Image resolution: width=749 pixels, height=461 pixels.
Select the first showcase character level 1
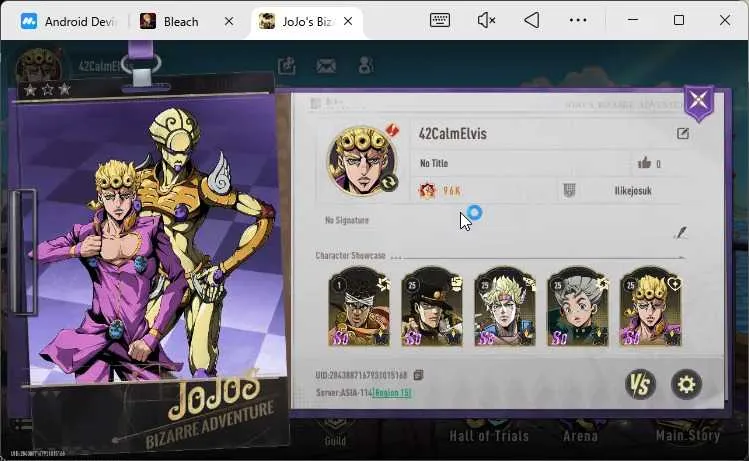pyautogui.click(x=359, y=306)
